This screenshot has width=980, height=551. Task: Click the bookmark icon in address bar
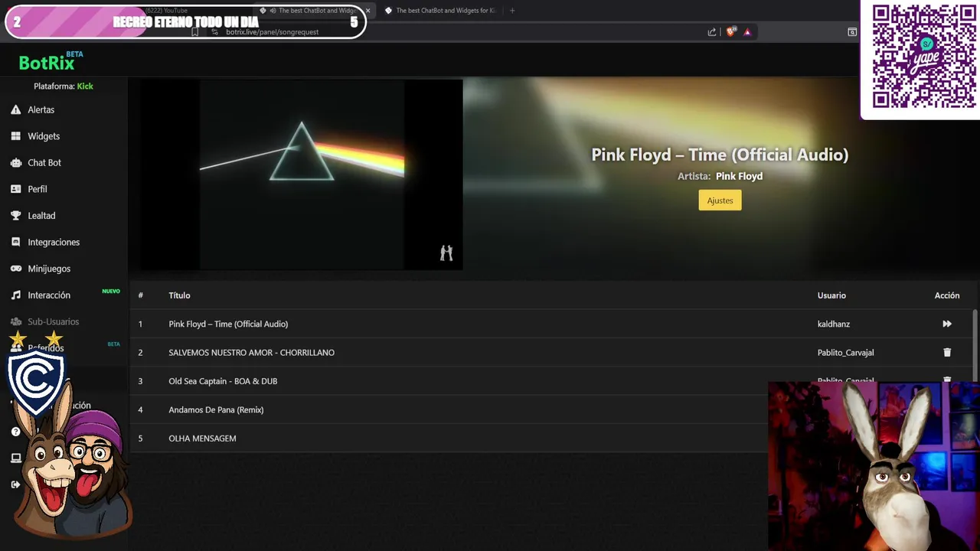tap(195, 32)
